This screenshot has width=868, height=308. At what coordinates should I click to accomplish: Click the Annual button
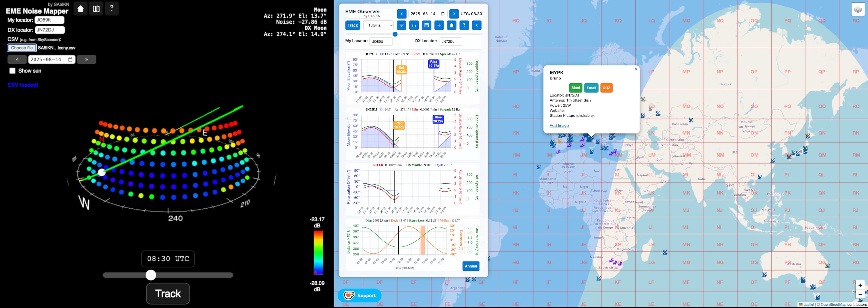tap(471, 266)
